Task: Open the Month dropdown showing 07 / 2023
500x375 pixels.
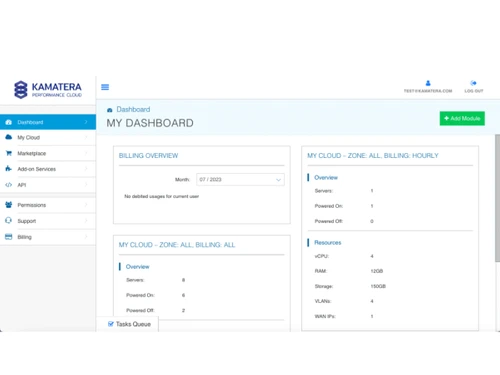Action: [x=240, y=180]
